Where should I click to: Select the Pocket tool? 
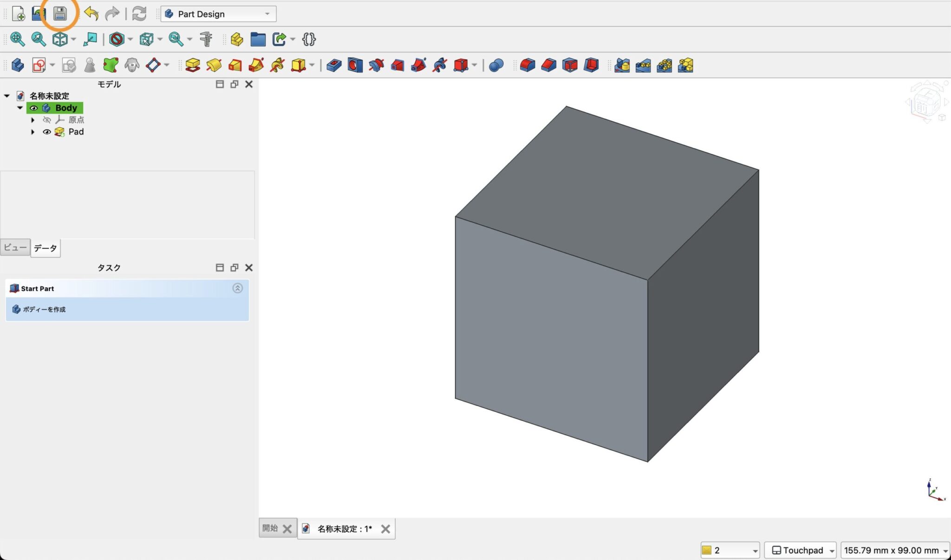point(334,65)
